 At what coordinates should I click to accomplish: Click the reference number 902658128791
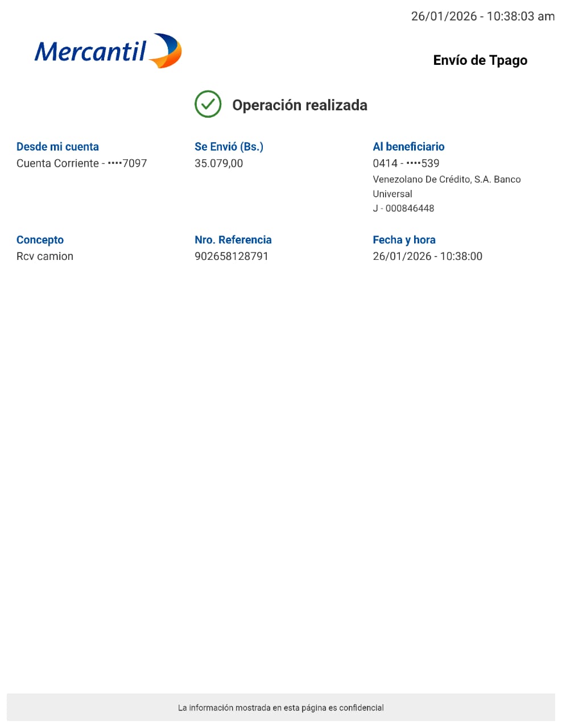click(x=231, y=257)
